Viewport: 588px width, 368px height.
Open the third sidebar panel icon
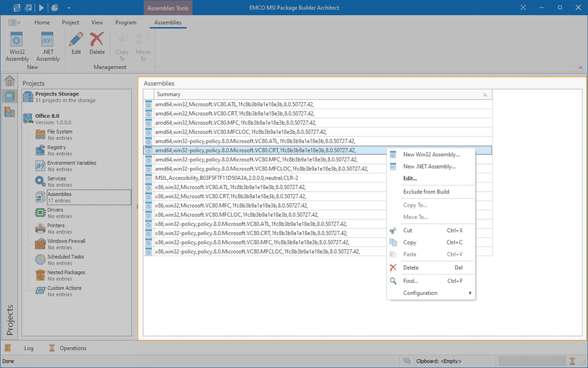point(9,111)
